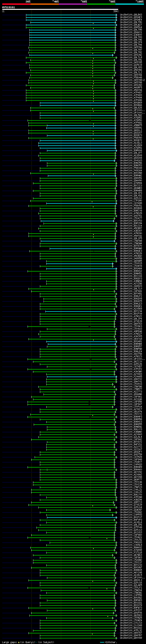Image resolution: width=146 pixels, height=644 pixels.
Task: Select the UniRef100_C7FGM0 entry
Action: tap(131, 201)
